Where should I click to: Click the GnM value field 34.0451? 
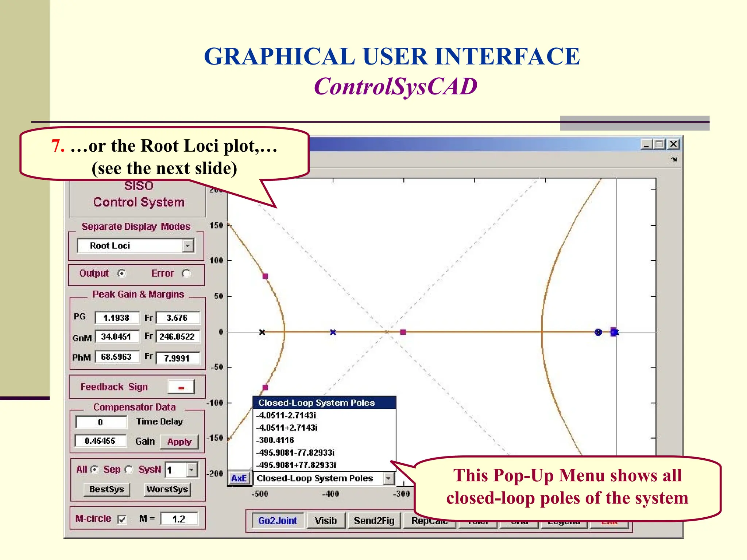click(117, 337)
